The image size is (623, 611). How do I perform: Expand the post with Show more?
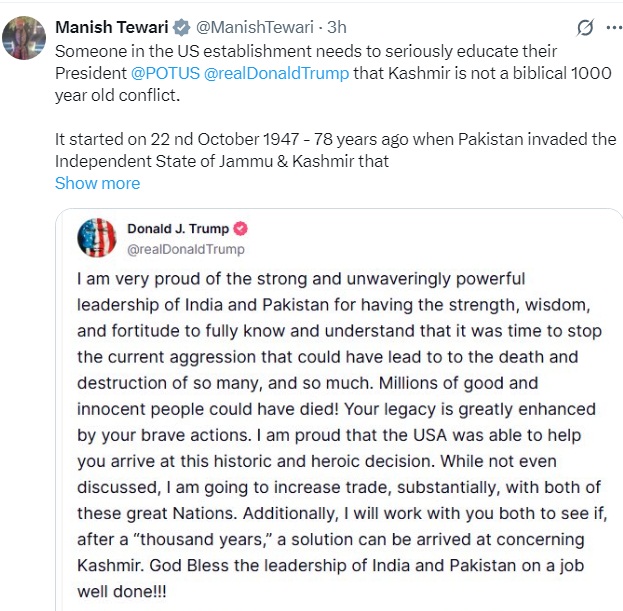point(97,183)
